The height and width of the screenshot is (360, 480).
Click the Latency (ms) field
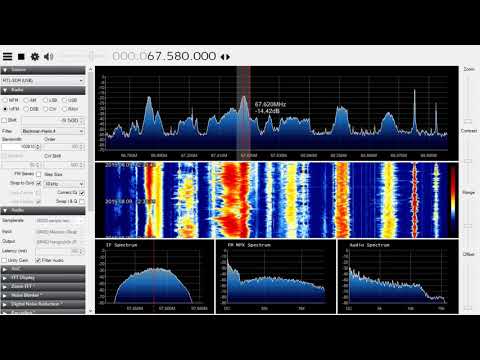60,251
